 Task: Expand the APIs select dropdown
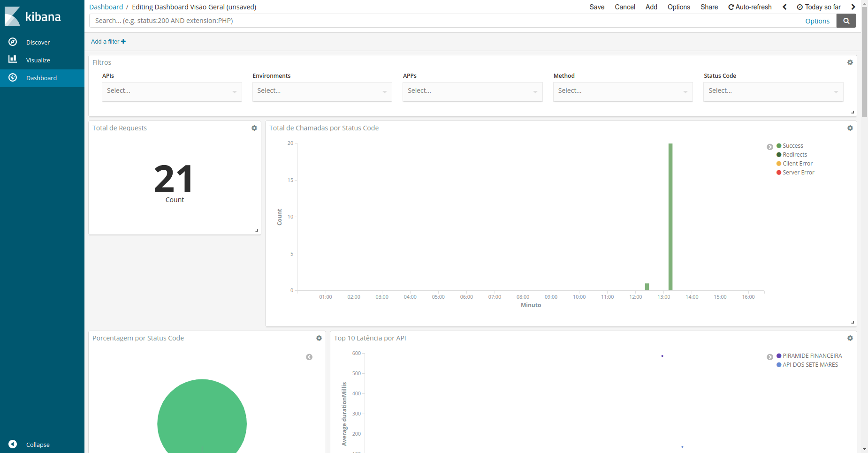172,91
